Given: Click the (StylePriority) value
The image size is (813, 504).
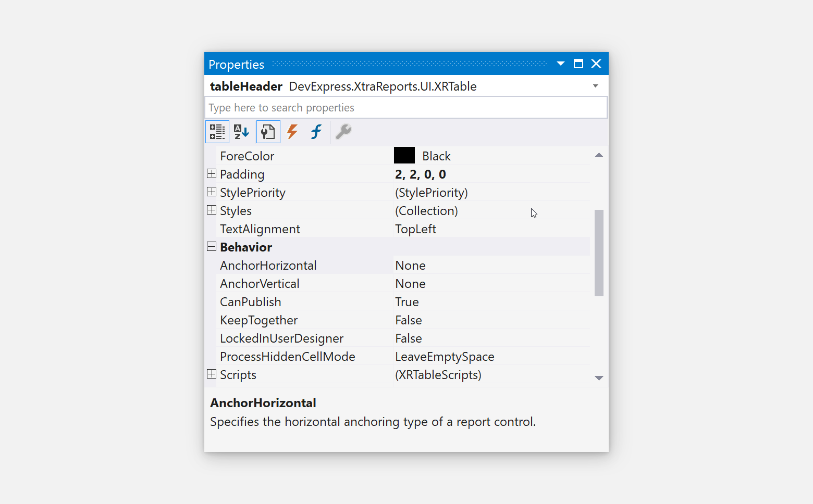Looking at the screenshot, I should pyautogui.click(x=432, y=193).
